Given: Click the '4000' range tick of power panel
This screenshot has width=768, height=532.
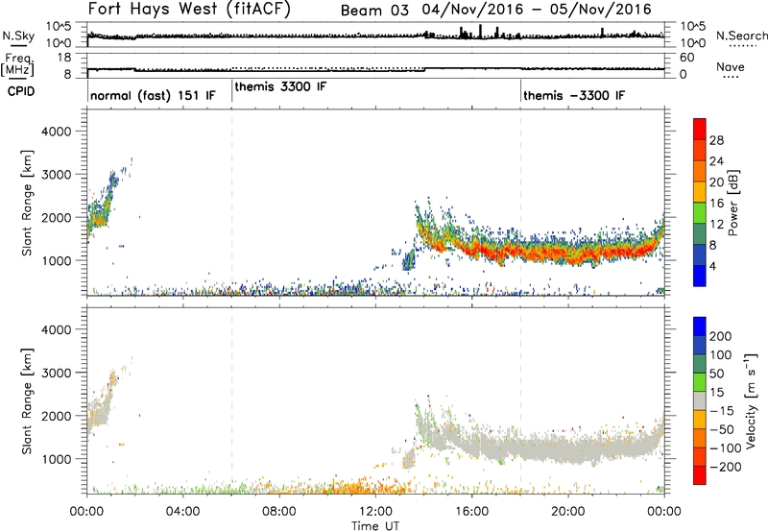Looking at the screenshot, I should pos(56,132).
